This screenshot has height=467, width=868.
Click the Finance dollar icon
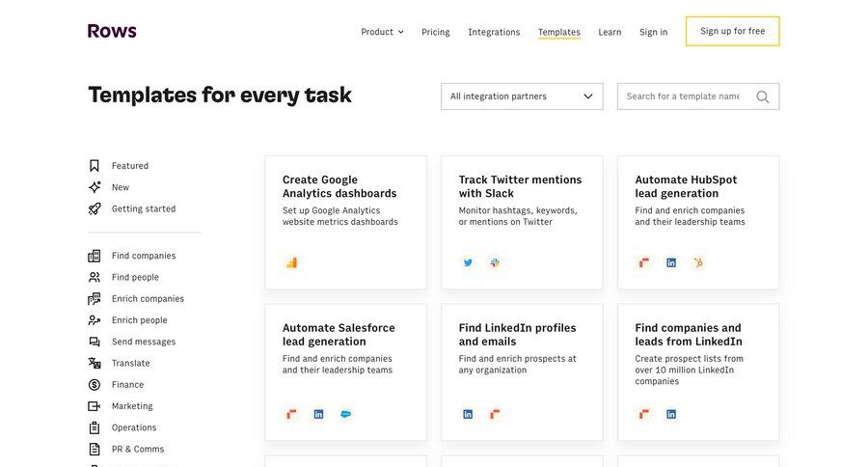[x=95, y=384]
